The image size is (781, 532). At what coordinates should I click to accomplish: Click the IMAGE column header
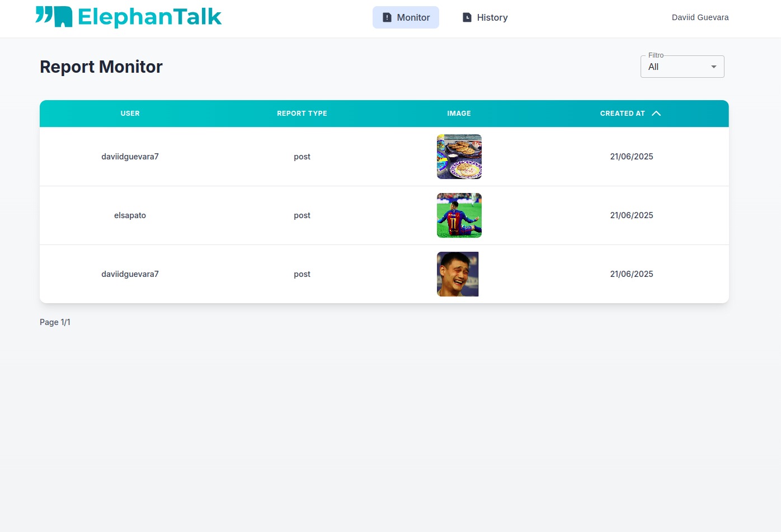[x=459, y=114]
